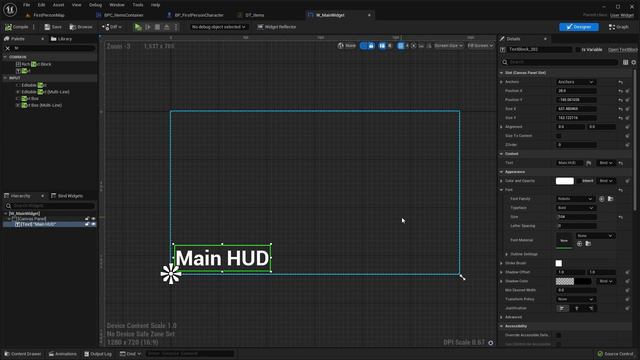Viewport: 640px width, 360px height.
Task: Click the Strike Brush white swatch
Action: pos(558,263)
